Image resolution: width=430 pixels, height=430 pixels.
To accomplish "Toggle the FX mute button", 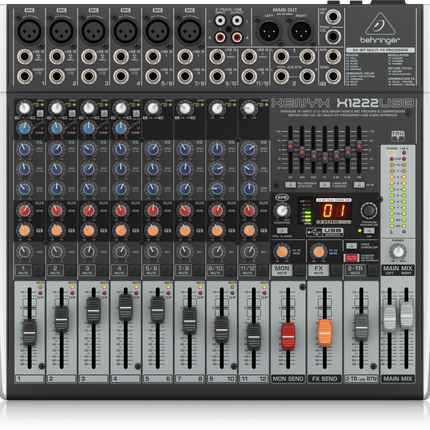I will tap(335, 270).
